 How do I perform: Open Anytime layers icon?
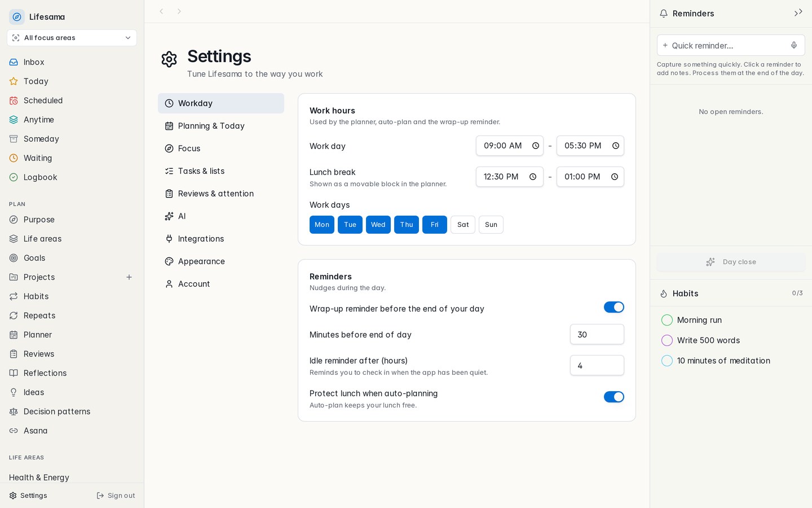(x=14, y=120)
